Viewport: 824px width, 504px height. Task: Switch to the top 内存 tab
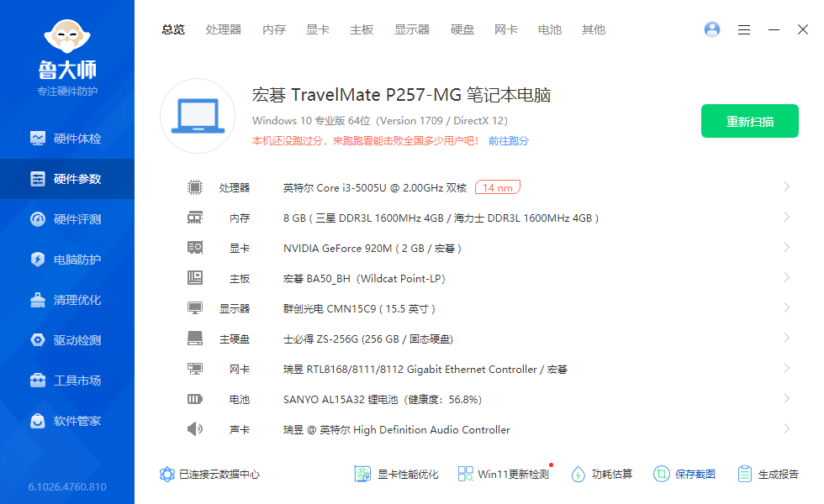(274, 30)
